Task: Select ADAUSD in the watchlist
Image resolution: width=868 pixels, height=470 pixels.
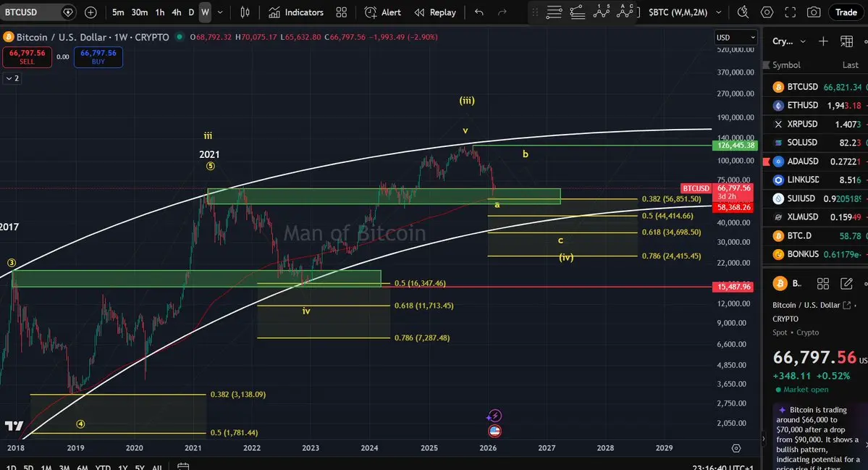Action: 815,161
